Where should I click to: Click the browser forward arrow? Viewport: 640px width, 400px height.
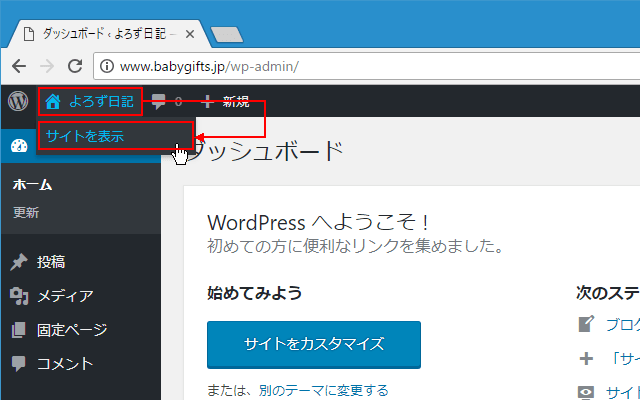47,66
